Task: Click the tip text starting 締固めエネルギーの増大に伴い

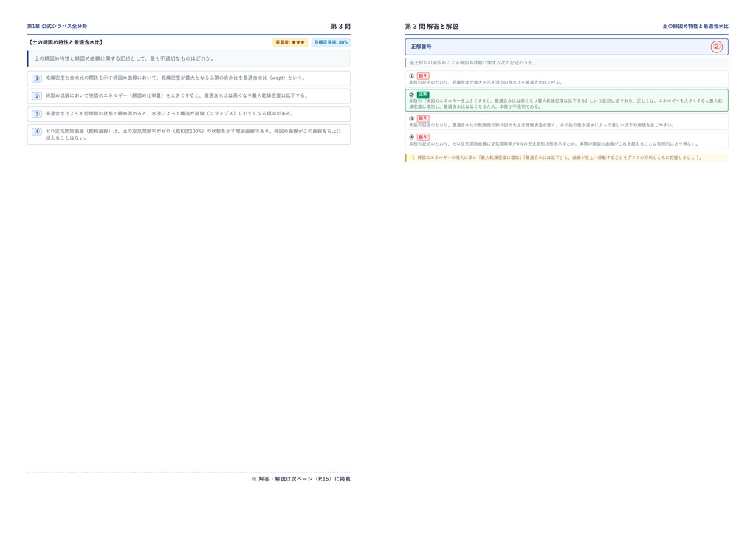Action: point(560,157)
